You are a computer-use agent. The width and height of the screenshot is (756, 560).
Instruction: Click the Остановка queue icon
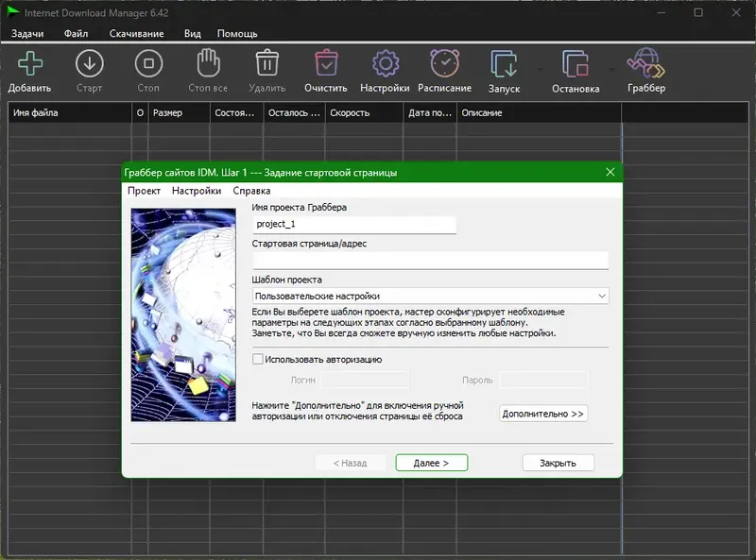[576, 68]
